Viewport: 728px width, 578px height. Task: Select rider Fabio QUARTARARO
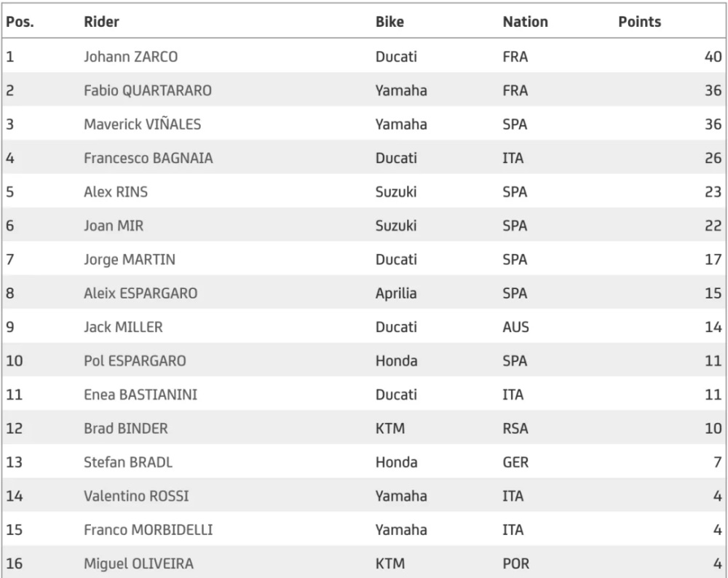click(148, 90)
